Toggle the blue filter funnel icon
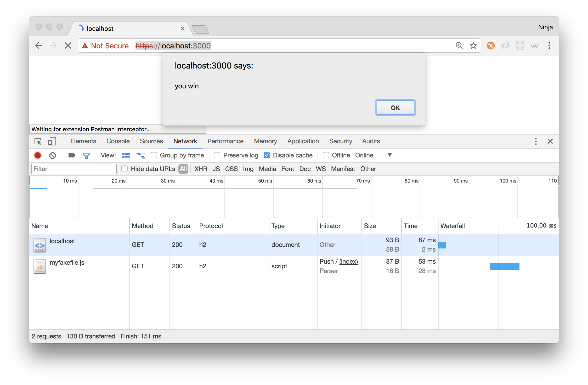This screenshot has width=588, height=385. pos(86,156)
